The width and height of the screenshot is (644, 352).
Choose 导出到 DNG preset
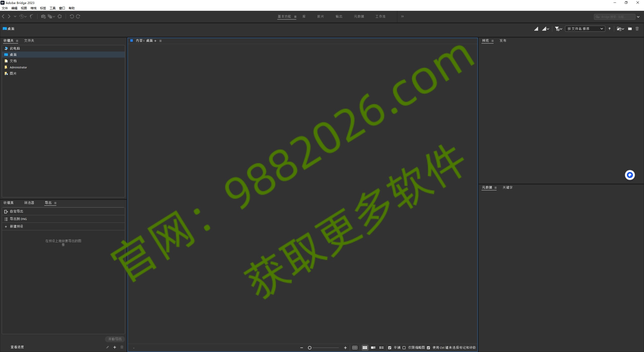coord(18,219)
